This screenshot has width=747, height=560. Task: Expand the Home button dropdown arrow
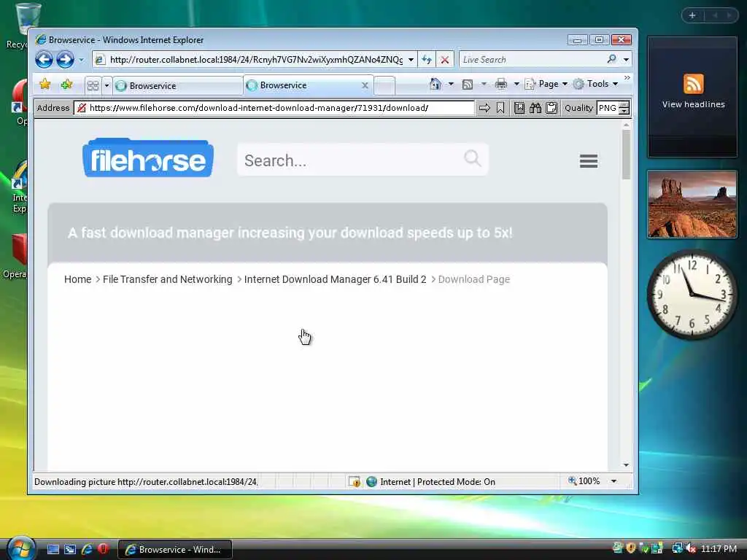[x=451, y=85]
